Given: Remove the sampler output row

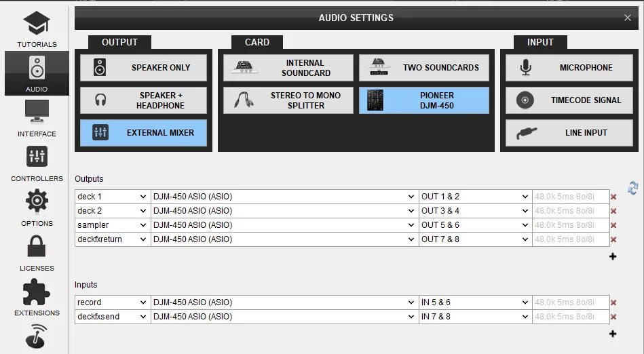Looking at the screenshot, I should click(613, 225).
